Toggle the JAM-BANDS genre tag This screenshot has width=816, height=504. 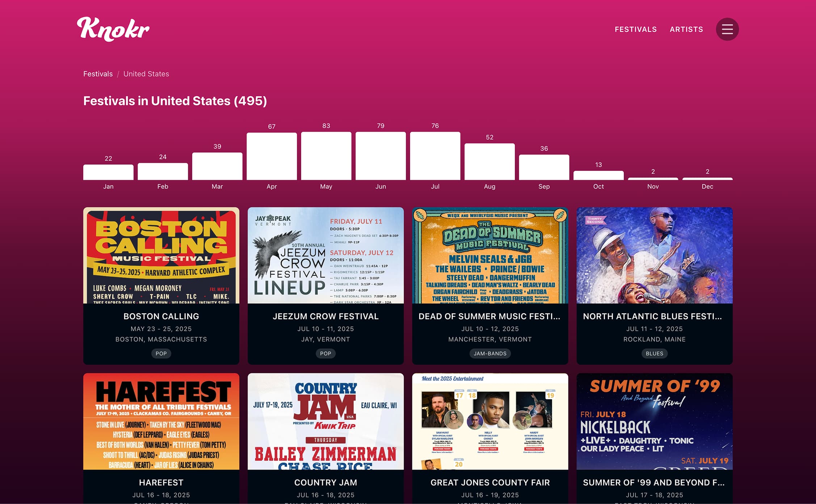point(489,353)
